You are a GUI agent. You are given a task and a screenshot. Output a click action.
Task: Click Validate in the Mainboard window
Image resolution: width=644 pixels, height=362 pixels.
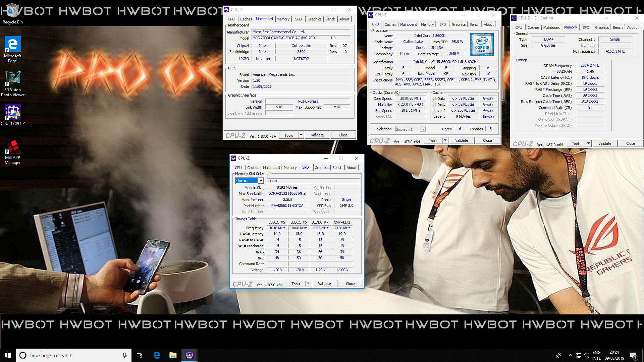(317, 135)
